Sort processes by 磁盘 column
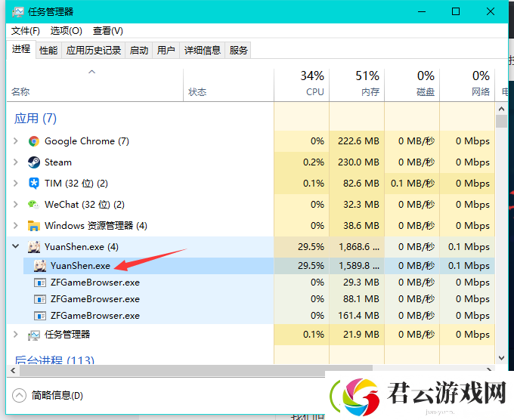The height and width of the screenshot is (420, 514). (x=412, y=85)
